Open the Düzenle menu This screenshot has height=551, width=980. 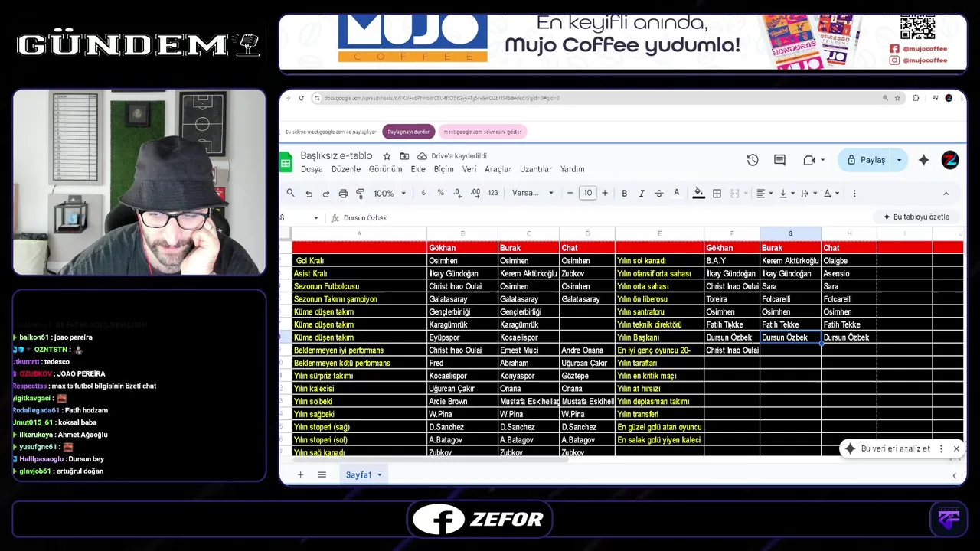click(x=346, y=169)
